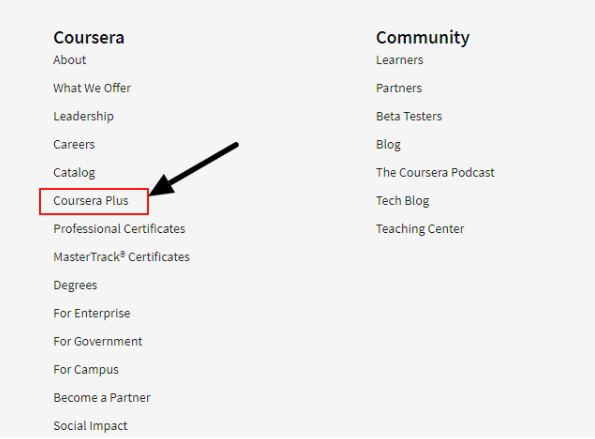The height and width of the screenshot is (439, 595).
Task: Click the Tech Blog link
Action: (x=403, y=201)
